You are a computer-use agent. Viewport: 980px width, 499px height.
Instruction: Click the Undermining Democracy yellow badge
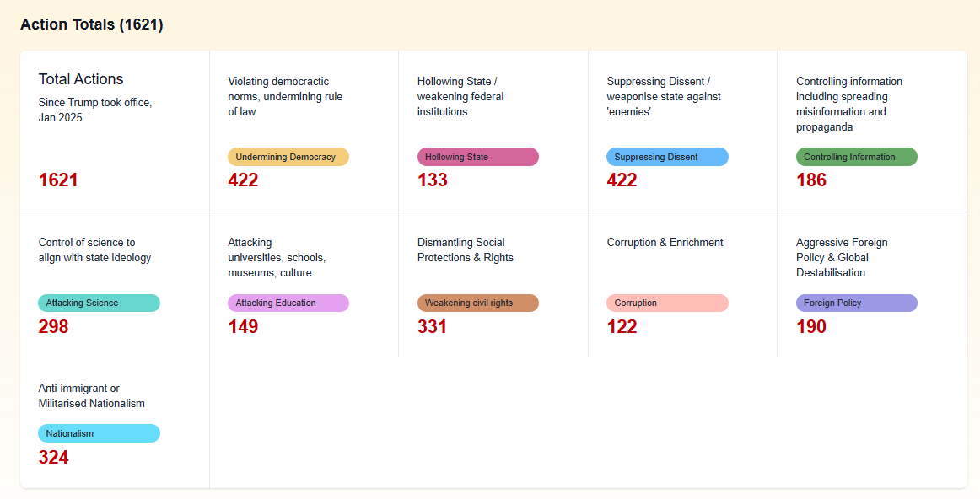click(x=288, y=157)
